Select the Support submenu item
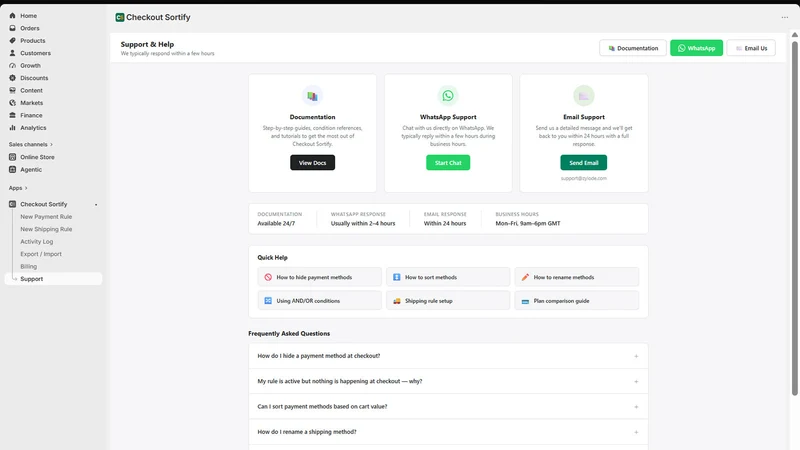800x450 pixels. pyautogui.click(x=54, y=279)
